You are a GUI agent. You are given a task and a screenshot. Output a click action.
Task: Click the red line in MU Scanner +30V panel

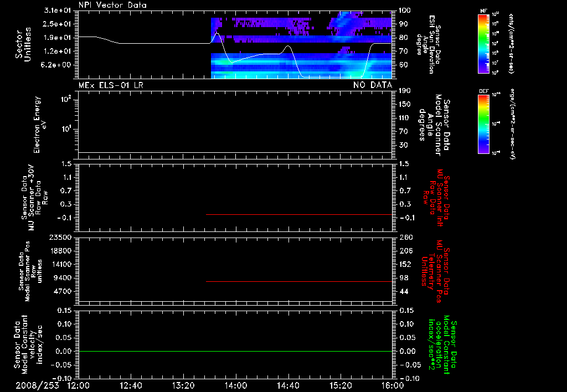(x=299, y=214)
